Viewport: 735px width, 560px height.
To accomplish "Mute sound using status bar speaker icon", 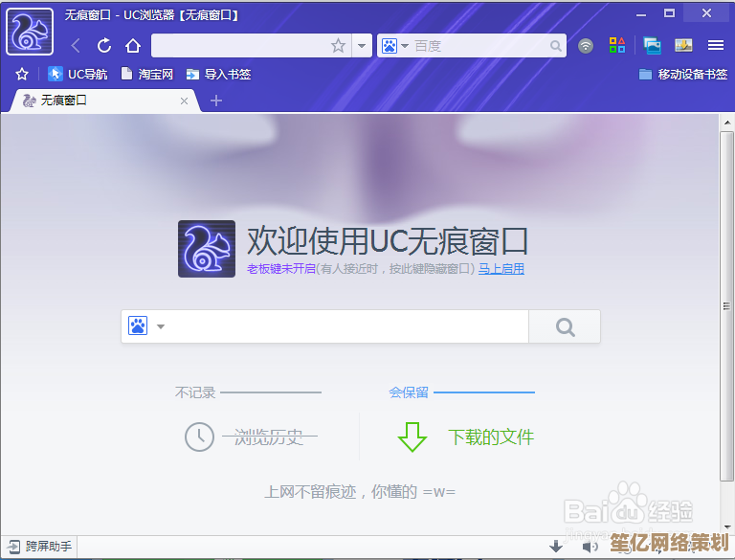I will tap(590, 547).
